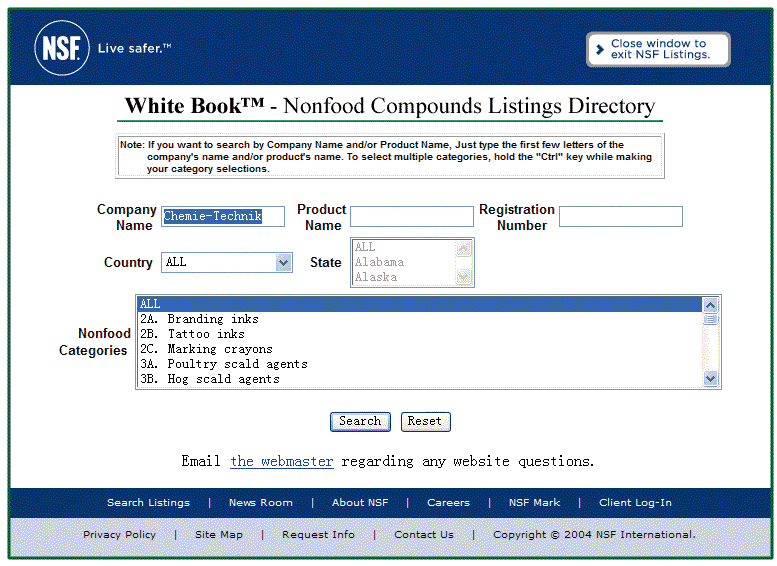Click the Search button
Screen dimensions: 777x566
(x=360, y=422)
